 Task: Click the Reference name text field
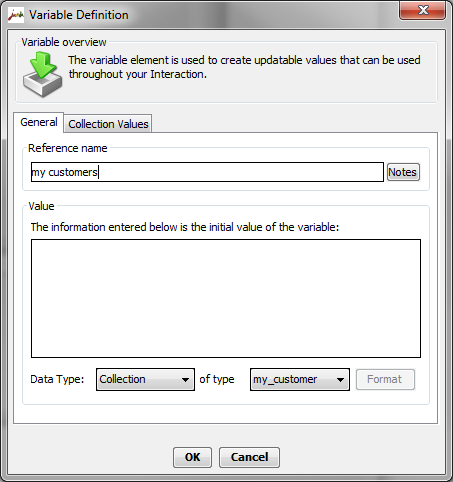(x=207, y=172)
